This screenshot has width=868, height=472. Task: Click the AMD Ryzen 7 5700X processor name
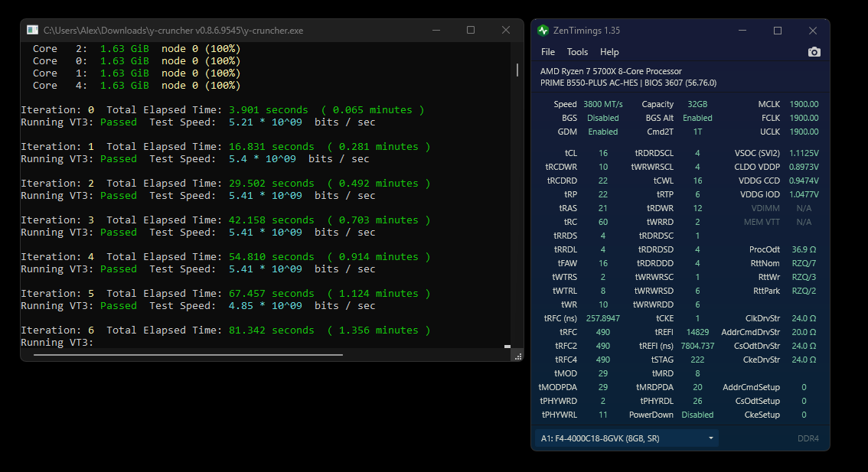(x=611, y=71)
